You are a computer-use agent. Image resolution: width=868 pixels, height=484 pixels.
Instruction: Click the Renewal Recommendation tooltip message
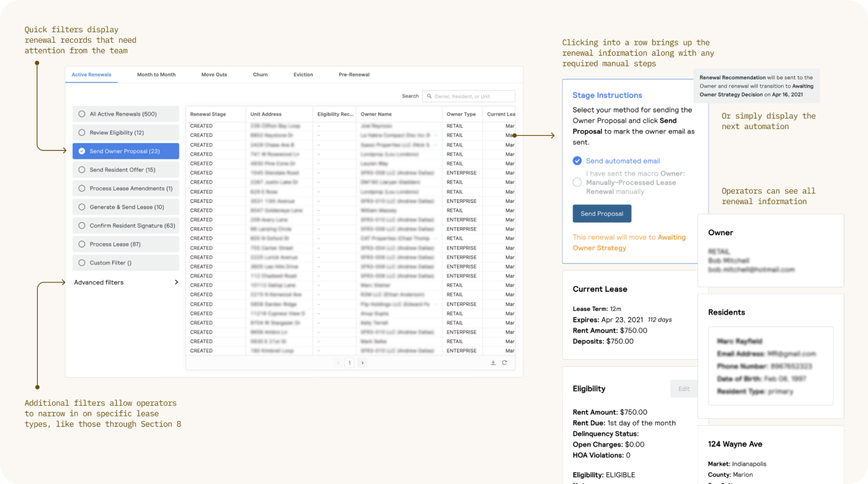click(x=756, y=86)
